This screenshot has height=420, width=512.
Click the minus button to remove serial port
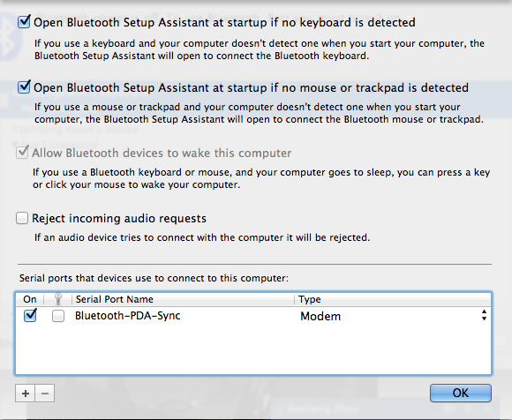pos(45,394)
